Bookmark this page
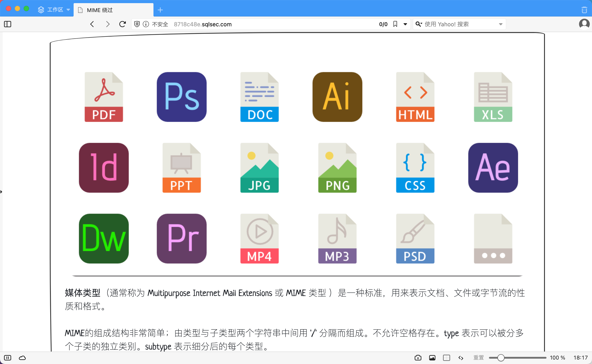Viewport: 592px width, 364px height. (x=395, y=24)
